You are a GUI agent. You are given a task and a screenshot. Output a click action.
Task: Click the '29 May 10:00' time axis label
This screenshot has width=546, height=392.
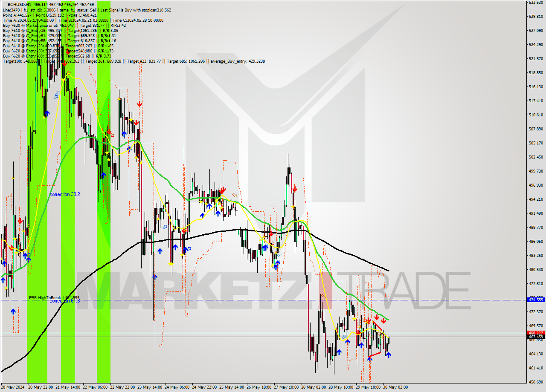[368, 387]
